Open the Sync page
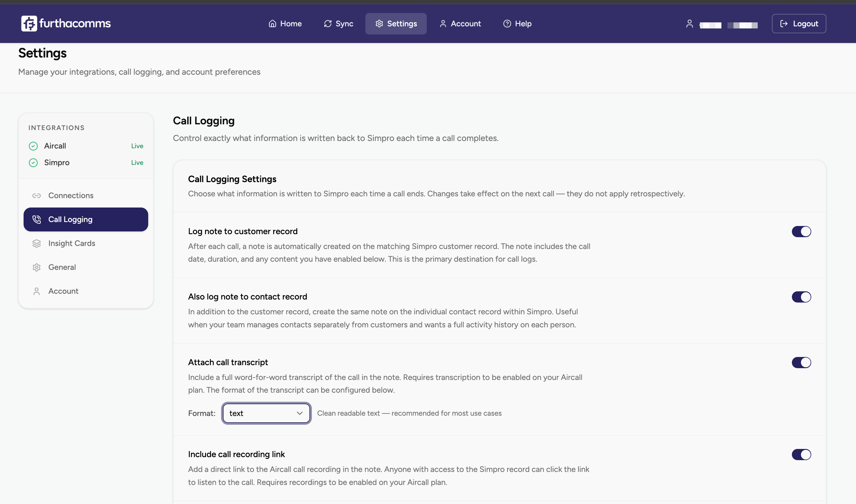Screen dimensions: 856x504 tap(339, 23)
